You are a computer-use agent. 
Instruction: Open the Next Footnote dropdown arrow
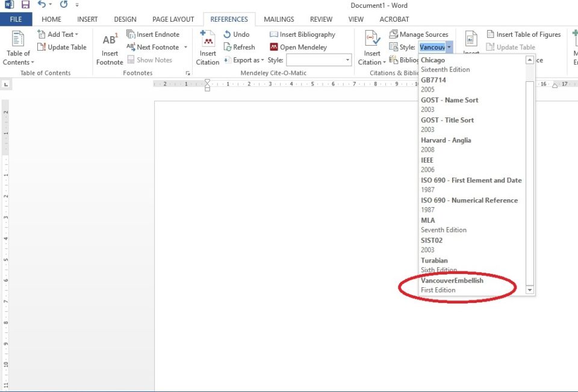[x=185, y=47]
